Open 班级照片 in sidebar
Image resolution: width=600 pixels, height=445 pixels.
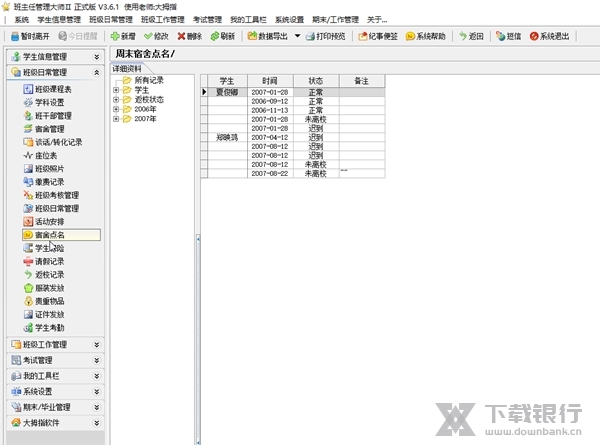coord(44,169)
